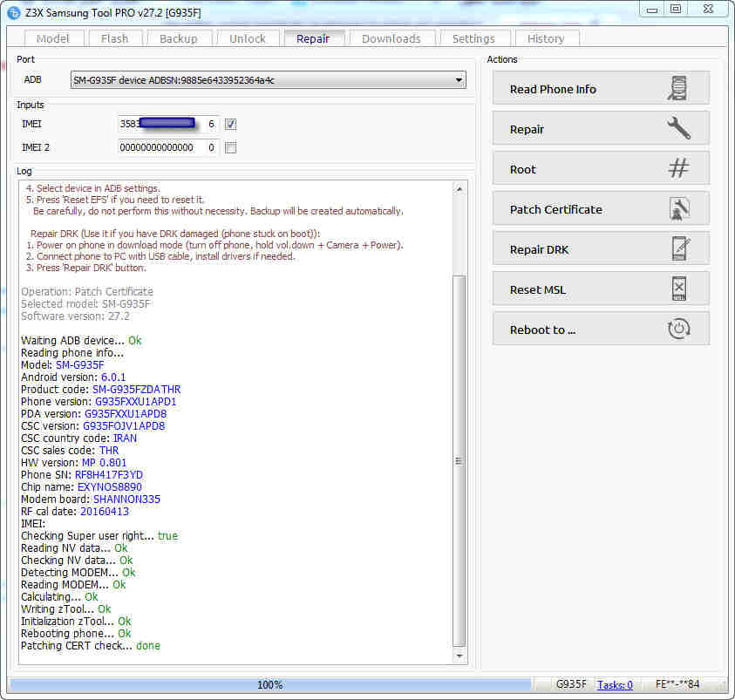Click the Repair action button label
The width and height of the screenshot is (735, 700).
click(x=527, y=129)
